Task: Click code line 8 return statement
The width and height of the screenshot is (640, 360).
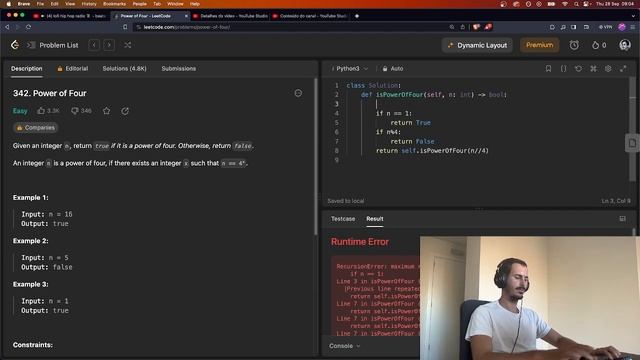Action: point(432,151)
